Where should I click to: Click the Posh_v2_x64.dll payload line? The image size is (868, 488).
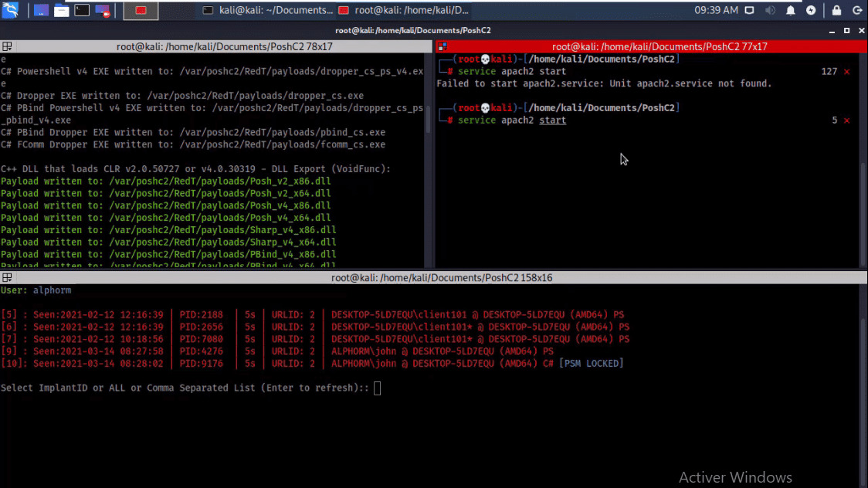(x=165, y=193)
